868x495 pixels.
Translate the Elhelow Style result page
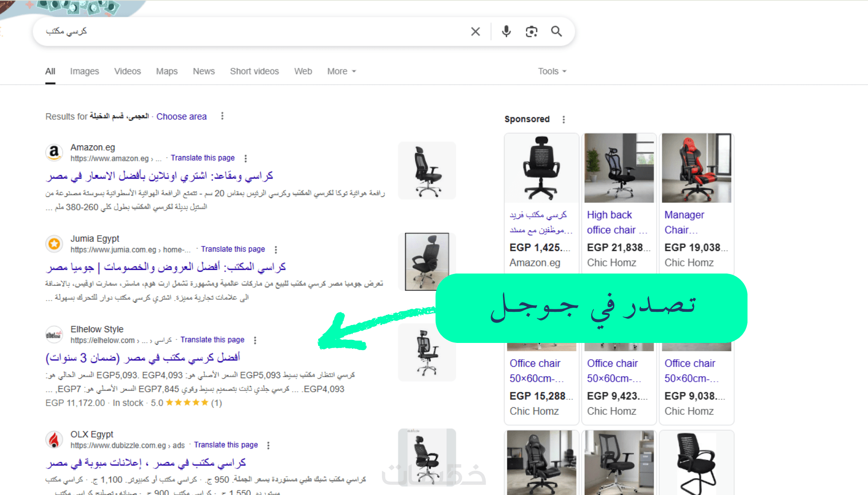212,340
